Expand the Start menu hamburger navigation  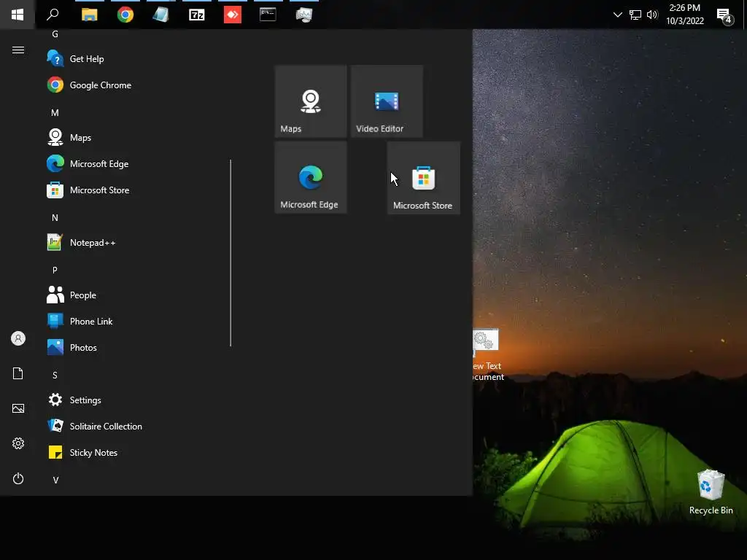coord(18,50)
